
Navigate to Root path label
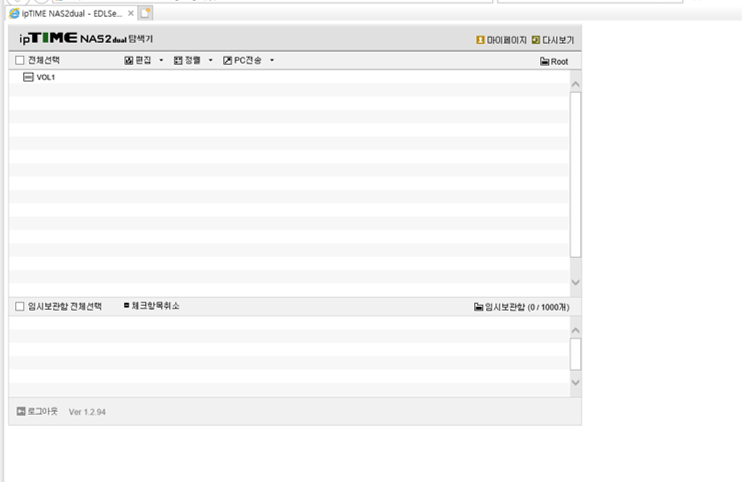coord(559,61)
